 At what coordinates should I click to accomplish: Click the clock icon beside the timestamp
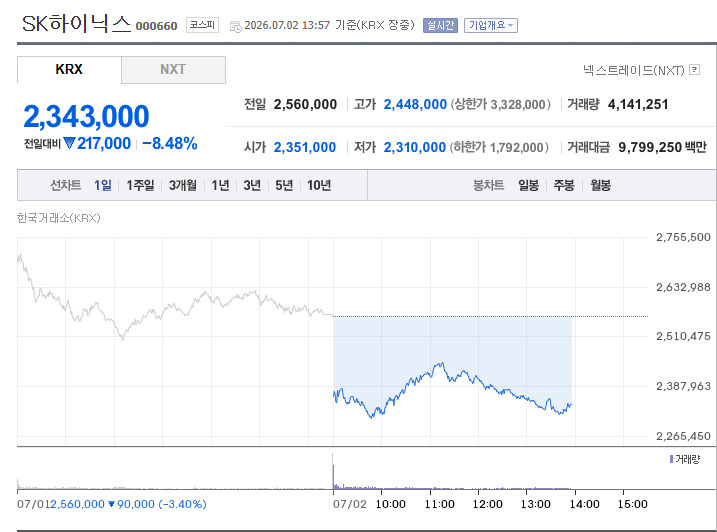pyautogui.click(x=235, y=27)
